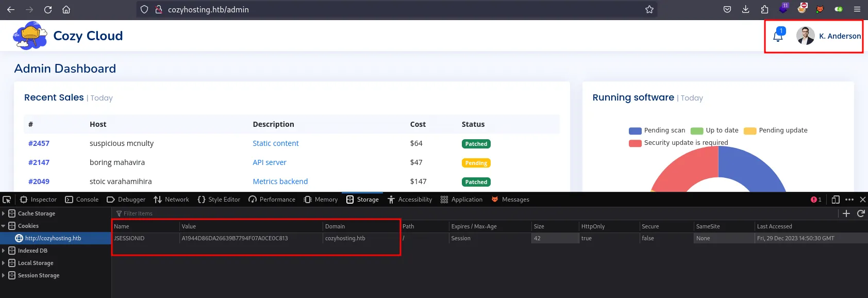Click the element picker icon in DevTools
The height and width of the screenshot is (298, 868).
pyautogui.click(x=7, y=200)
